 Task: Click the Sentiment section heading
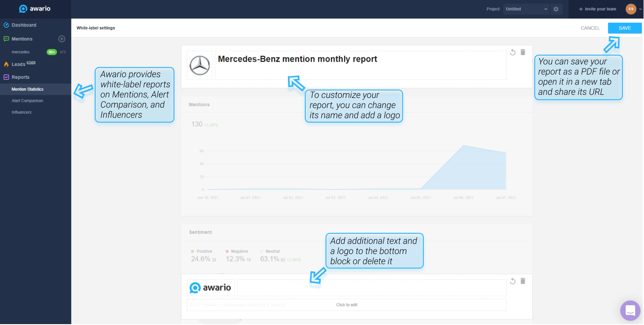[x=200, y=232]
